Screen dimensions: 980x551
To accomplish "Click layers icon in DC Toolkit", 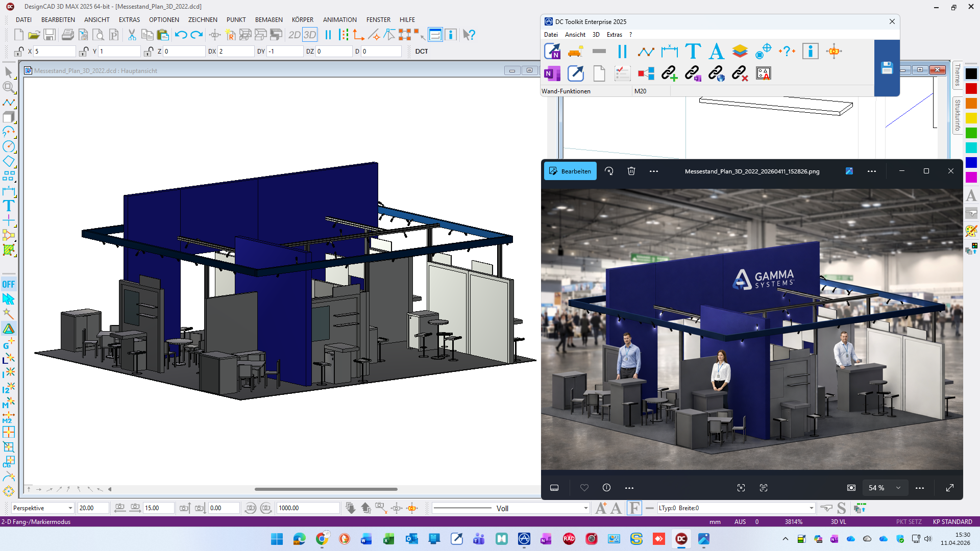I will [740, 51].
